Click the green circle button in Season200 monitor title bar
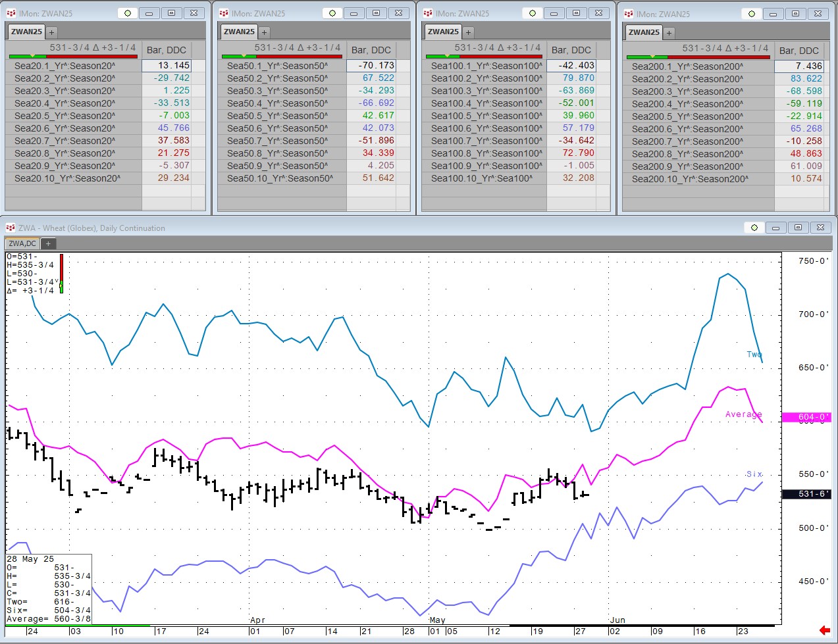The height and width of the screenshot is (644, 838). (x=750, y=14)
